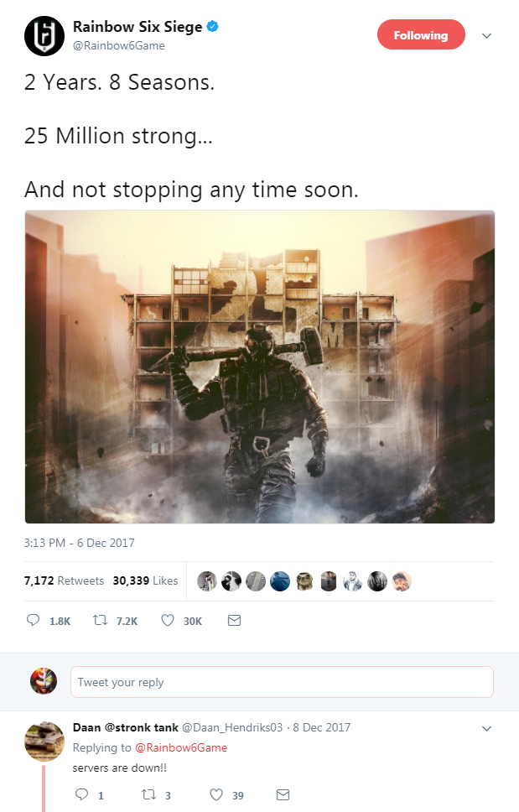Click the Tweet your reply field
The height and width of the screenshot is (812, 519).
(x=282, y=682)
